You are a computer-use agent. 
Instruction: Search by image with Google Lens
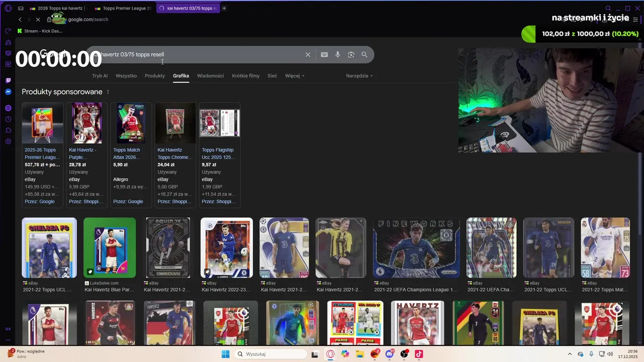[351, 54]
